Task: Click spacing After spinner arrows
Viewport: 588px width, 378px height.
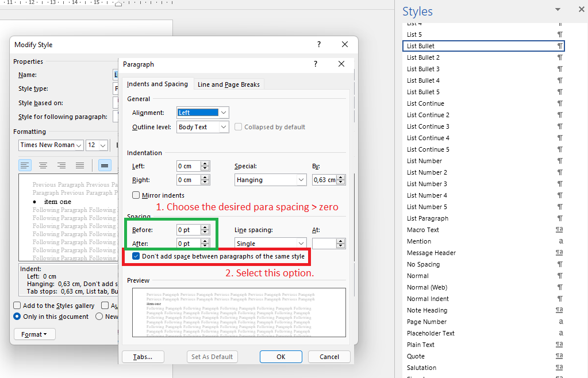Action: pyautogui.click(x=205, y=244)
